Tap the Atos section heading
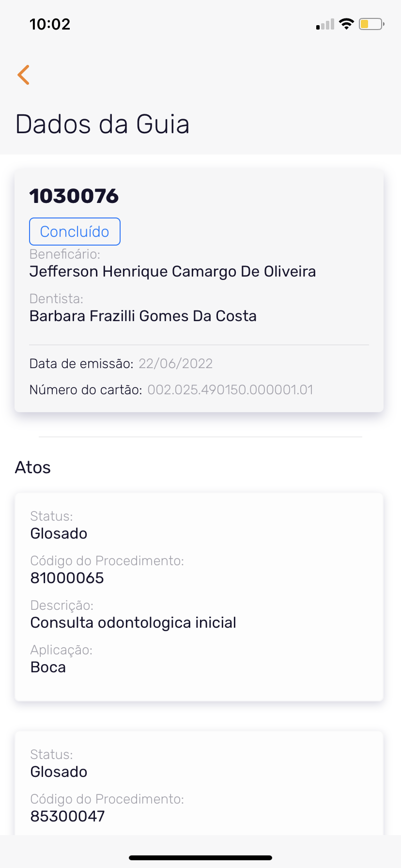Image resolution: width=401 pixels, height=868 pixels. pos(33,467)
